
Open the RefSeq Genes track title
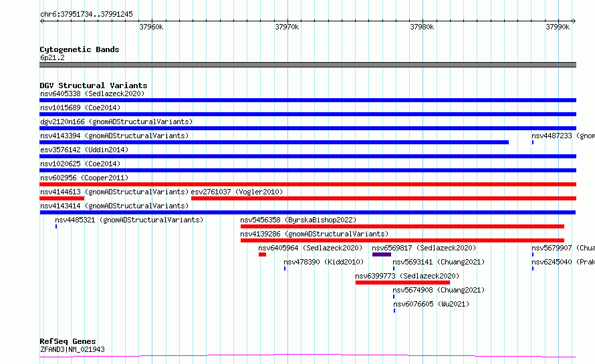[x=68, y=341]
